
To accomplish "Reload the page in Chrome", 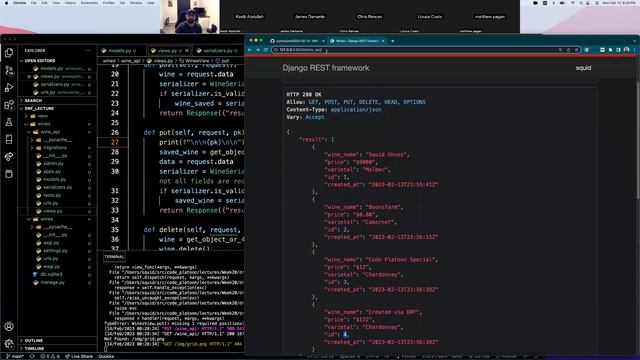I will click(266, 50).
